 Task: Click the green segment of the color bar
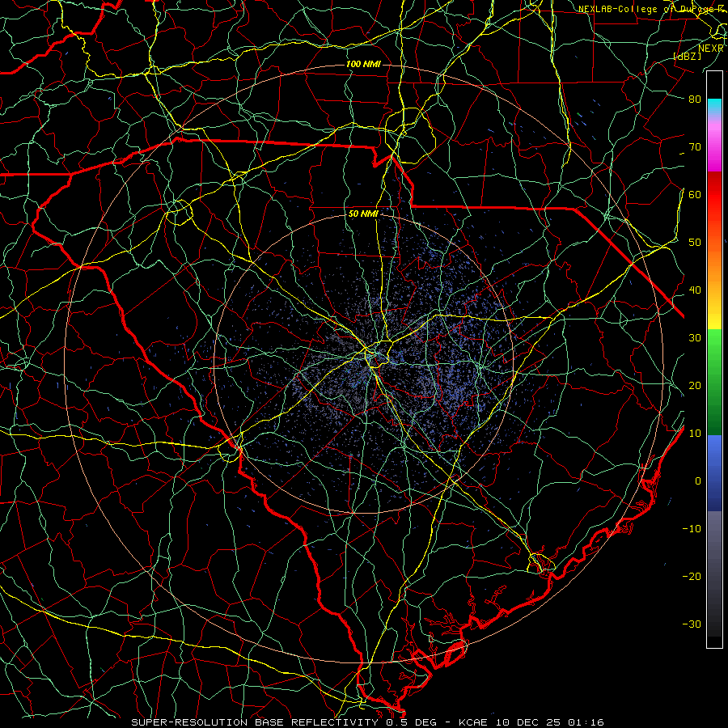pyautogui.click(x=714, y=382)
